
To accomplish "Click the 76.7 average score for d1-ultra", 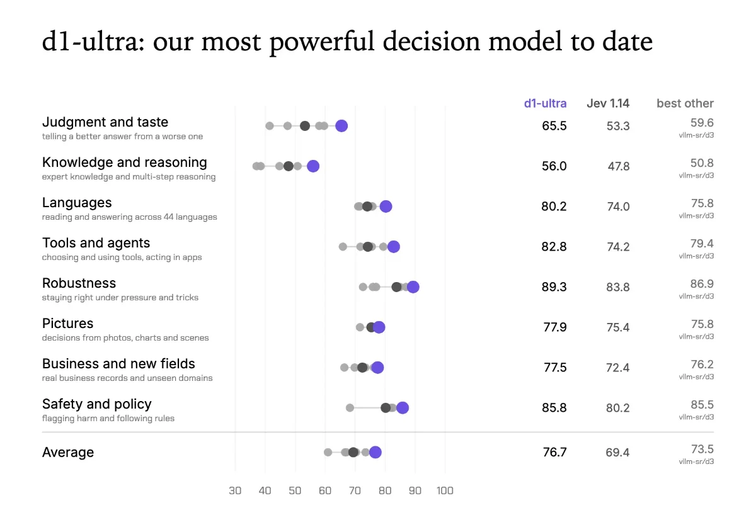I will (555, 452).
